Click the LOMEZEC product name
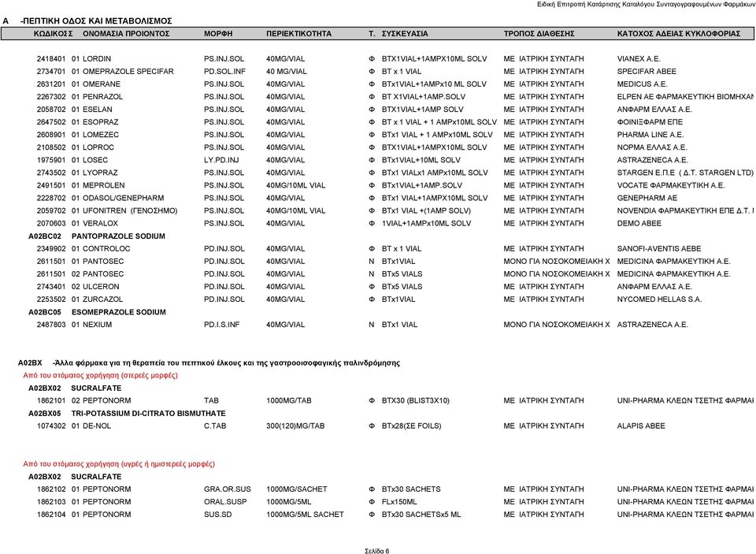This screenshot has height=554, width=756. [x=101, y=135]
